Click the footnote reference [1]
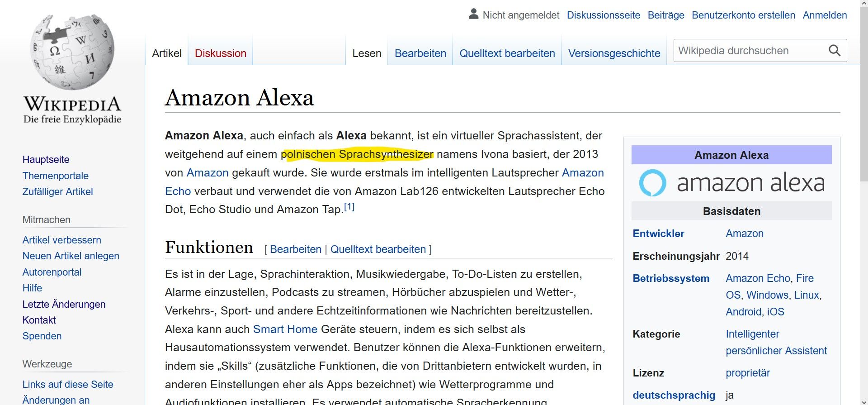The height and width of the screenshot is (405, 868). 349,207
